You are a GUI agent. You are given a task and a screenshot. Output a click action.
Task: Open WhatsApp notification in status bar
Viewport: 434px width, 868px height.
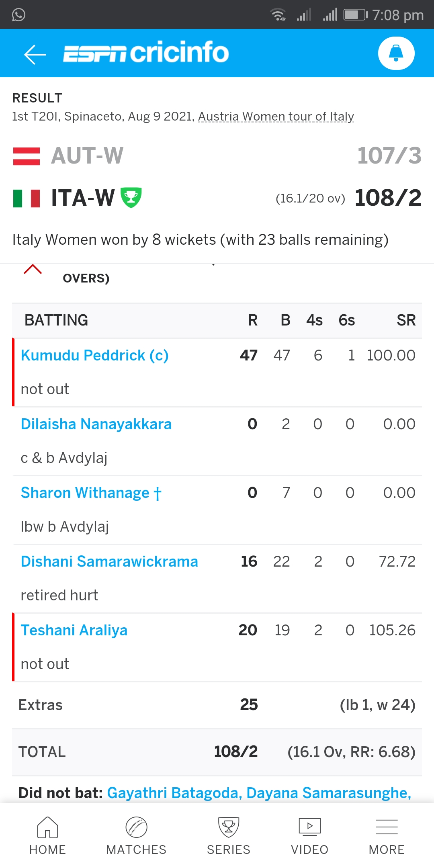click(x=18, y=15)
